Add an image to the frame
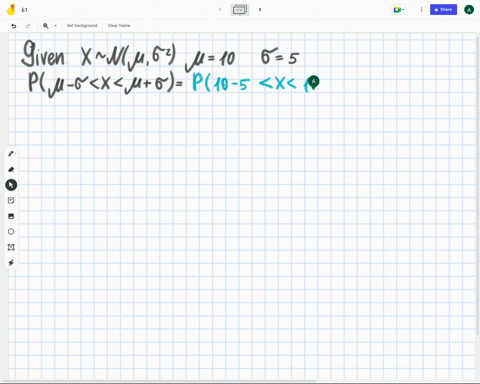 click(11, 216)
